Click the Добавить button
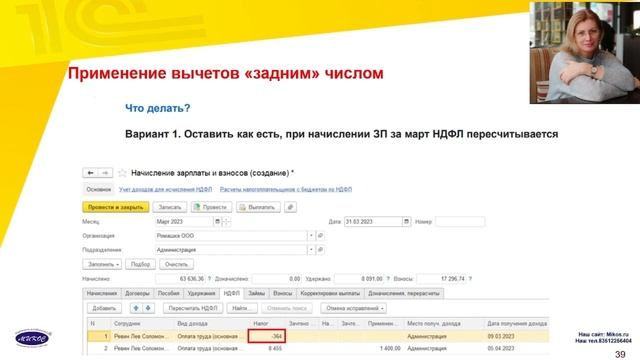The width and height of the screenshot is (640, 360). click(104, 308)
